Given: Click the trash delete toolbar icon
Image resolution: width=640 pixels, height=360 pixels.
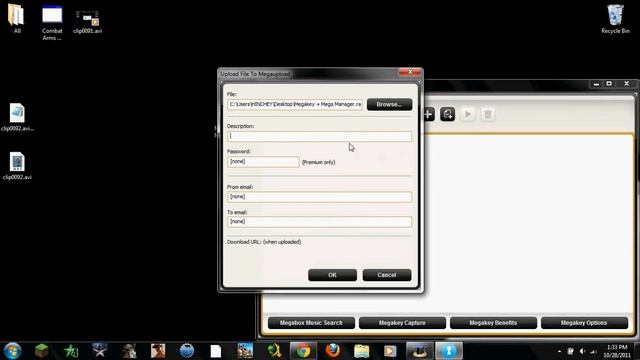Looking at the screenshot, I should [488, 114].
